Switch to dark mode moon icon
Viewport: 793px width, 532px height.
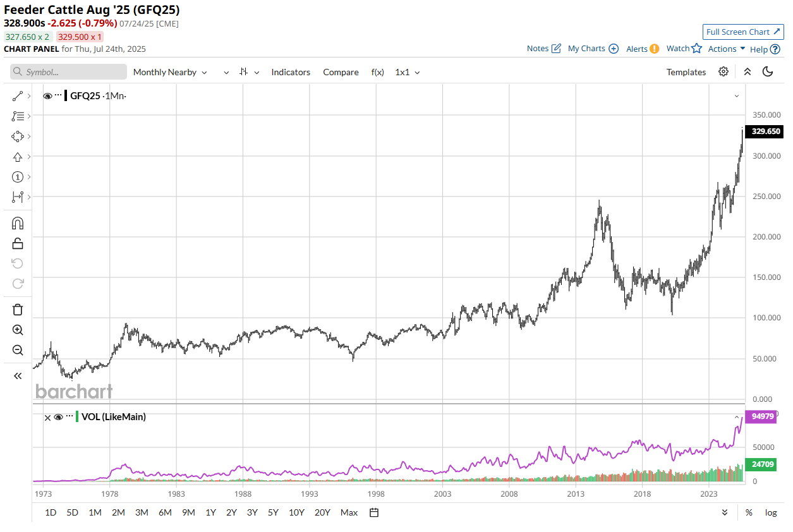coord(768,71)
